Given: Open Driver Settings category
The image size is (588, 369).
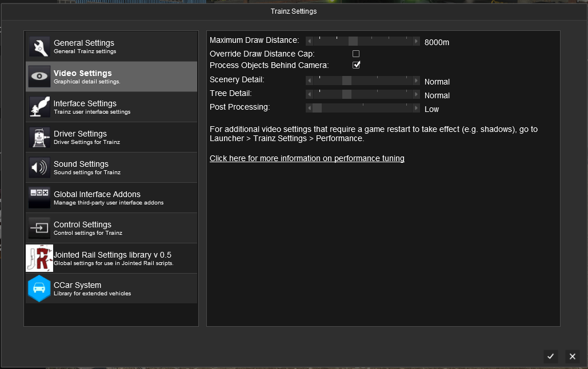Looking at the screenshot, I should (x=111, y=137).
